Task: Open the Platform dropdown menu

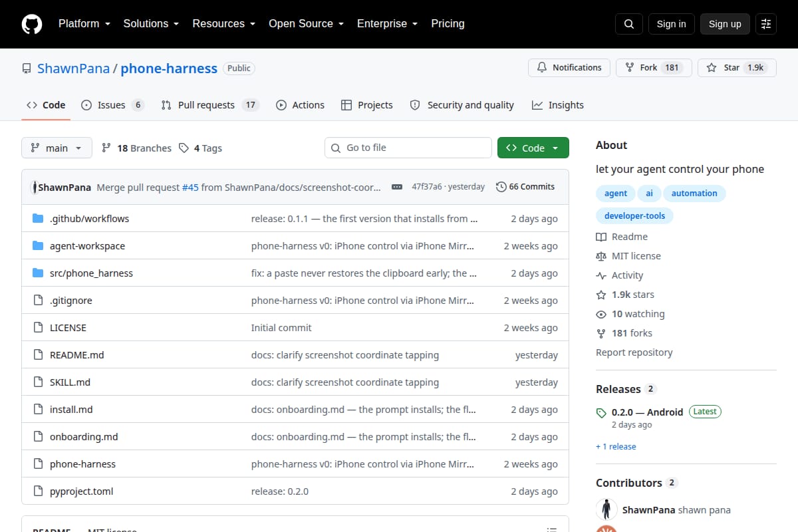Action: [83, 24]
